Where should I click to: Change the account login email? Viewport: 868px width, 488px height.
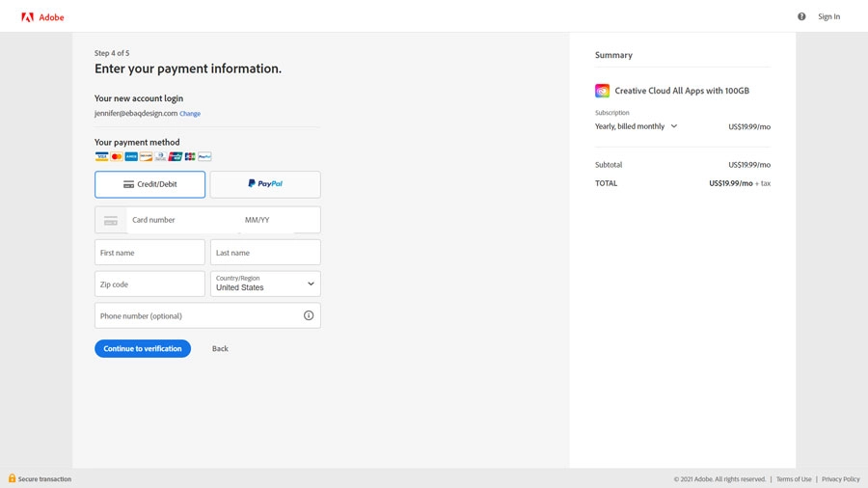pos(190,114)
